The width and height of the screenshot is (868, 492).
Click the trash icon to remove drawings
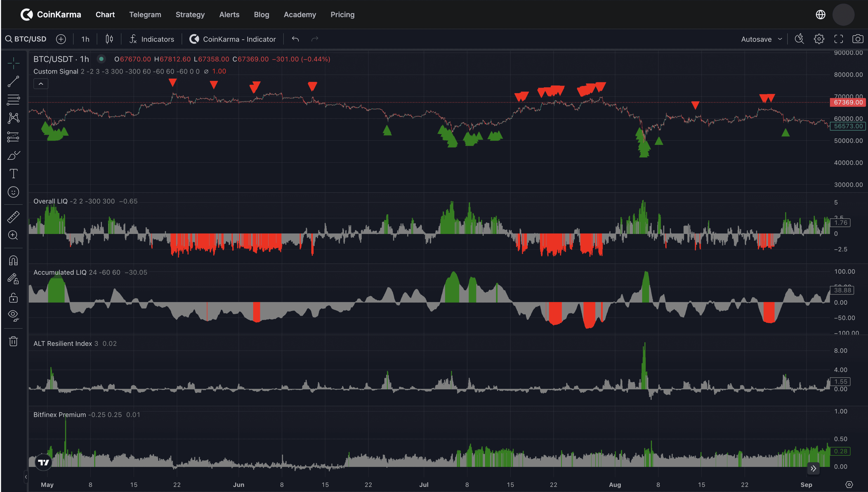[14, 341]
